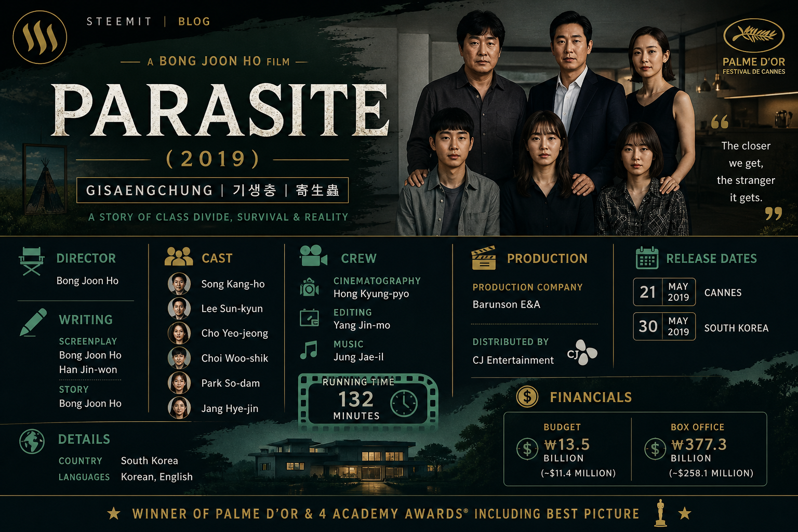798x532 pixels.
Task: Click the name 'Park So-dam'
Action: [x=231, y=383]
